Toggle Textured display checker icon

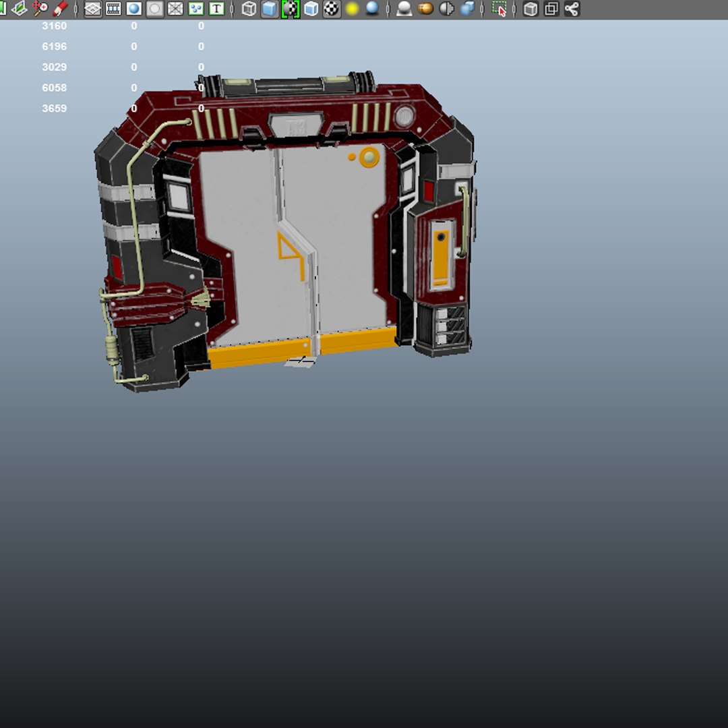coord(332,9)
